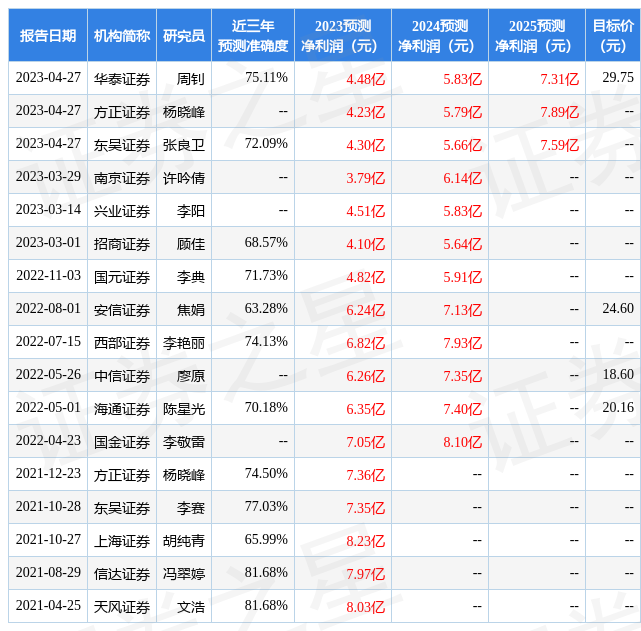
Task: Click researcher 李艳丽
Action: point(184,343)
